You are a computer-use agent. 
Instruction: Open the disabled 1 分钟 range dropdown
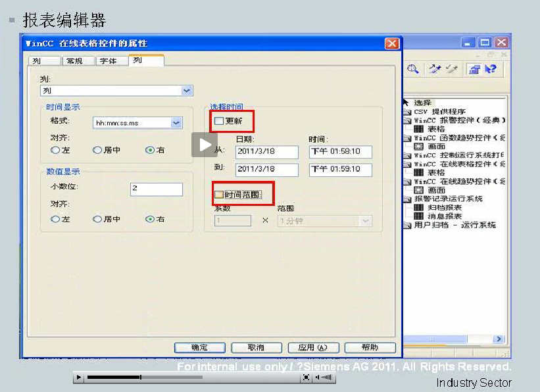point(366,221)
